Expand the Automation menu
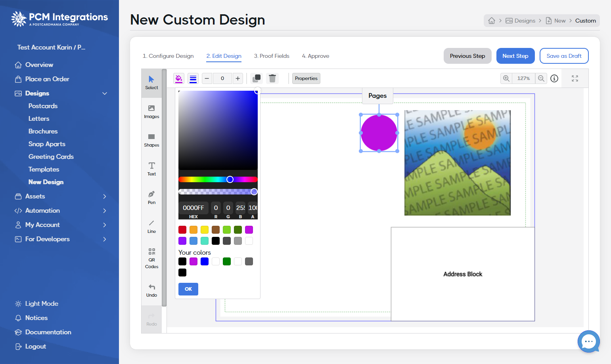611x364 pixels. pyautogui.click(x=105, y=211)
